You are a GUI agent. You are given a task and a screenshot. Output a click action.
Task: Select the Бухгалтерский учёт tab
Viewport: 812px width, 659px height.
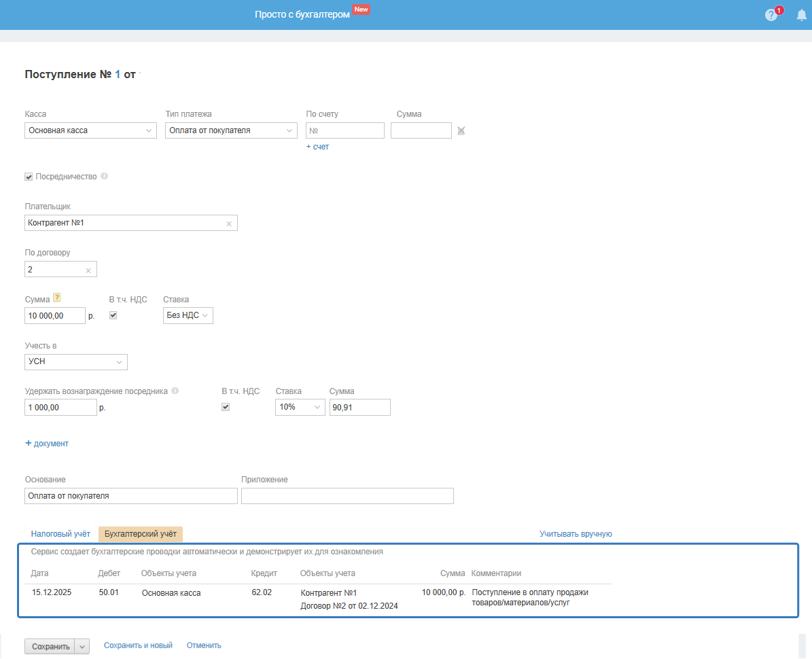pos(140,534)
